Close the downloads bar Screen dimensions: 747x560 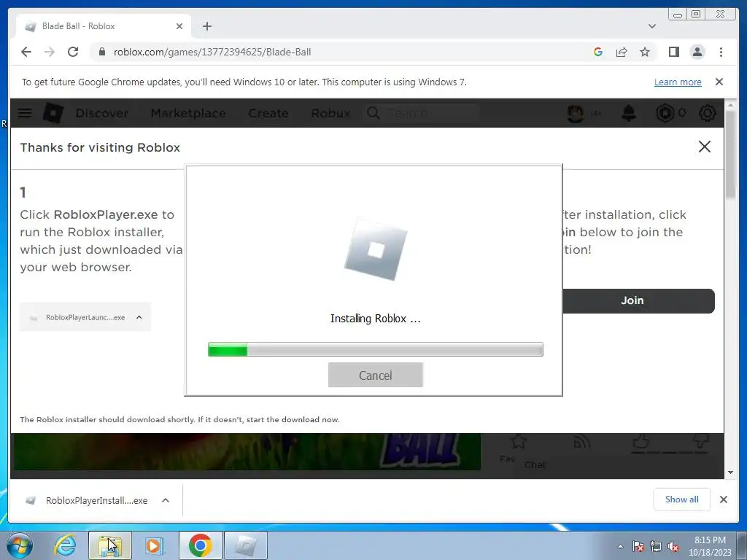click(723, 499)
